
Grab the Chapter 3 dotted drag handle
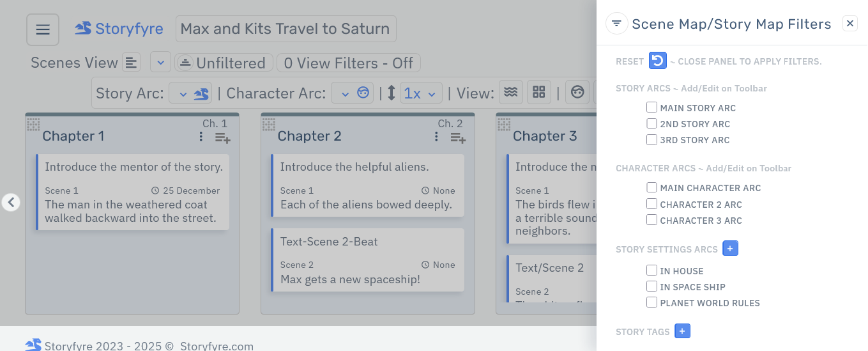coord(504,124)
